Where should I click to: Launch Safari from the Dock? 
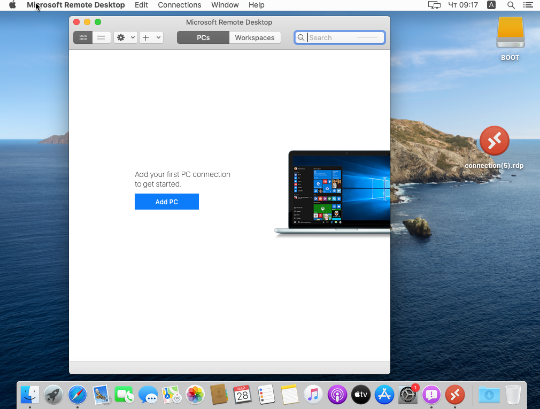point(77,395)
